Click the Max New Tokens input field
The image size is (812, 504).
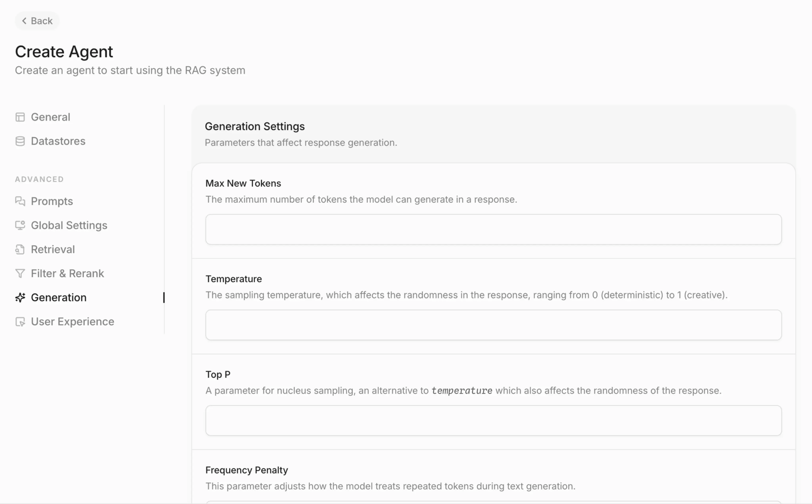493,229
